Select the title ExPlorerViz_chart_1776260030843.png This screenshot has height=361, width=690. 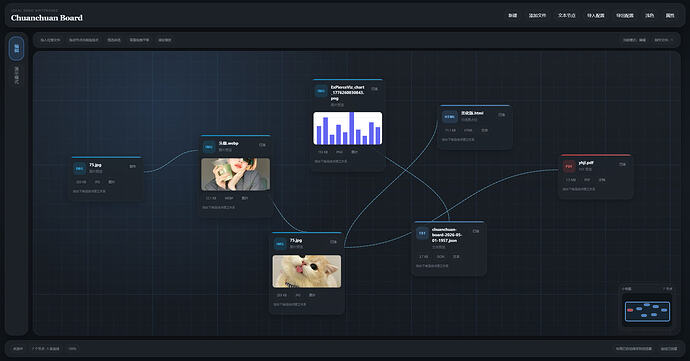pos(348,93)
